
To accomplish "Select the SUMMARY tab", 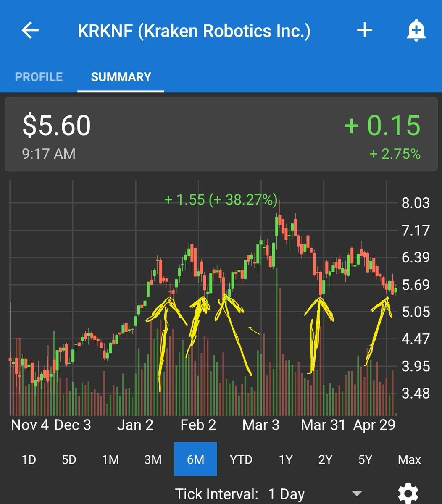I will pyautogui.click(x=121, y=77).
